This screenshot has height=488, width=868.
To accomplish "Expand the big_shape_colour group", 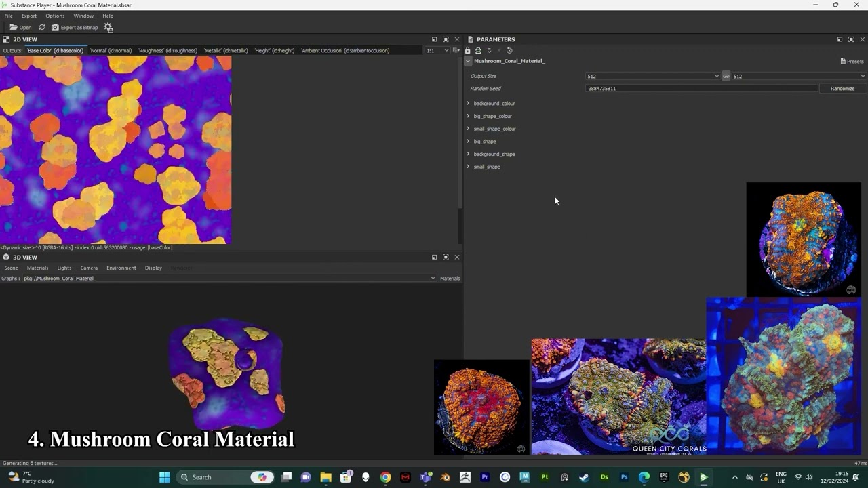I will 468,116.
